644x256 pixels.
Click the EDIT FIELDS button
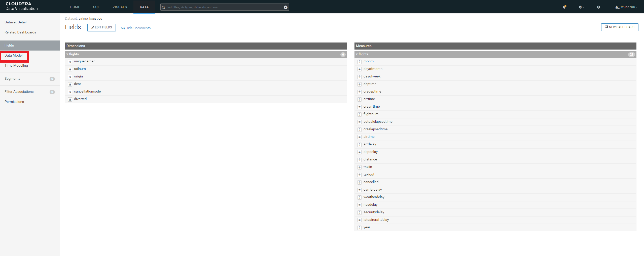(101, 27)
